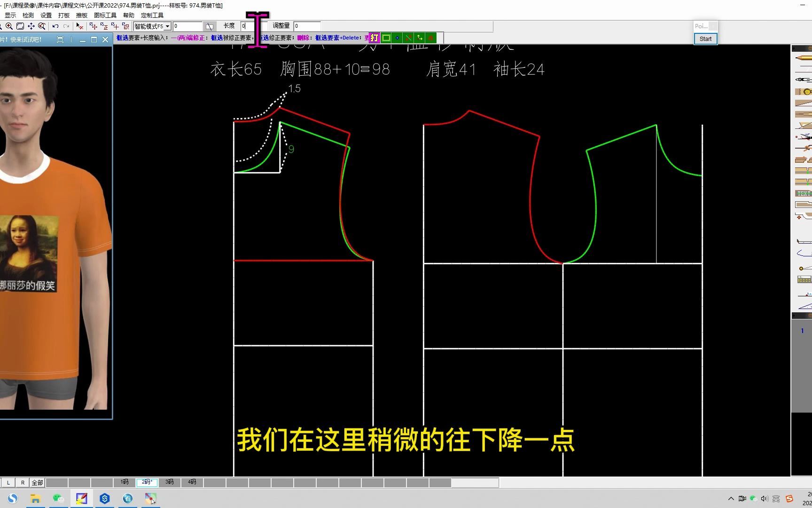Undo the last action
This screenshot has width=812, height=508.
click(x=55, y=26)
